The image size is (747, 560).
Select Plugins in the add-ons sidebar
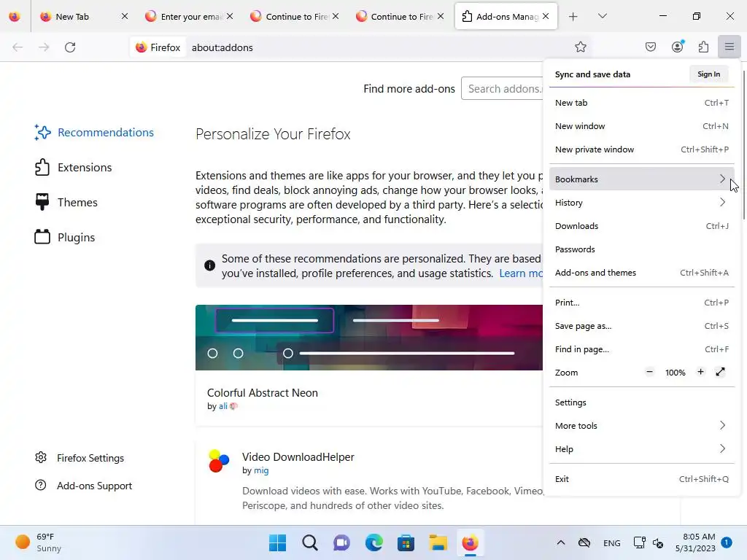click(64, 237)
